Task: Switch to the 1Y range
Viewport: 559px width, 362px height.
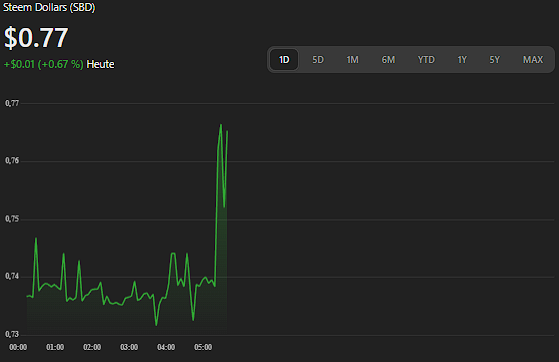Action: pyautogui.click(x=462, y=60)
